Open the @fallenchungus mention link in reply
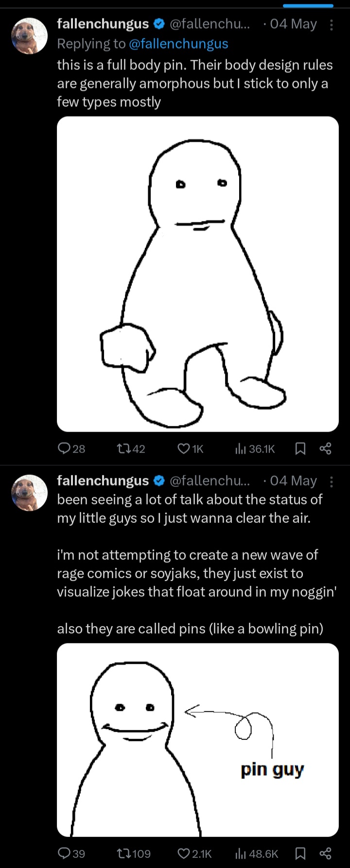The height and width of the screenshot is (868, 350). pos(178,44)
